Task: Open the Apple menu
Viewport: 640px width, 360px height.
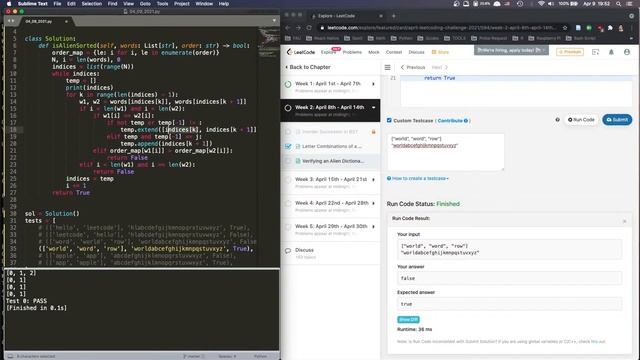Action: 9,4
